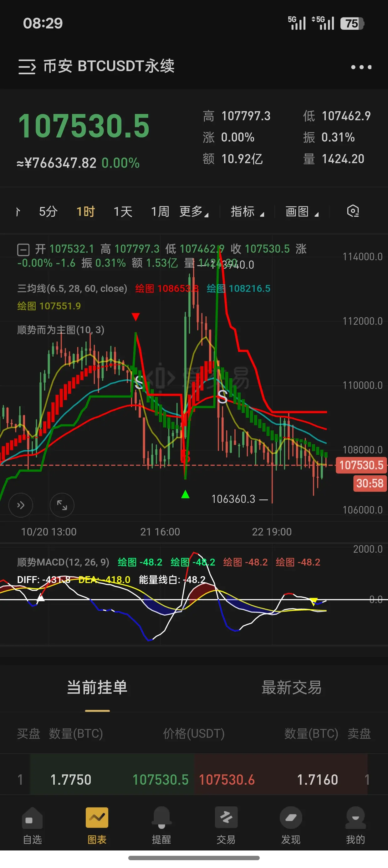
Task: Tap the olive 绘图 107551.9 MA value
Action: point(49,306)
